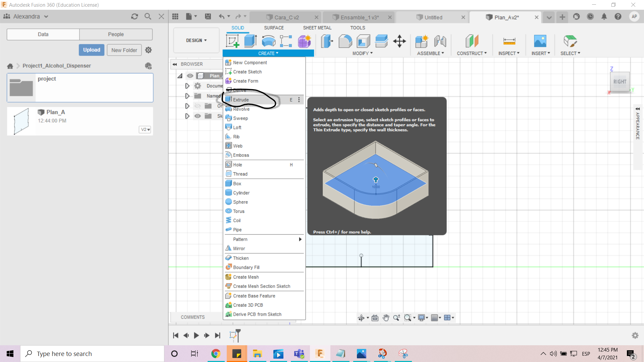Click the Create Sketch toolbar icon
The image size is (644, 362).
click(232, 41)
